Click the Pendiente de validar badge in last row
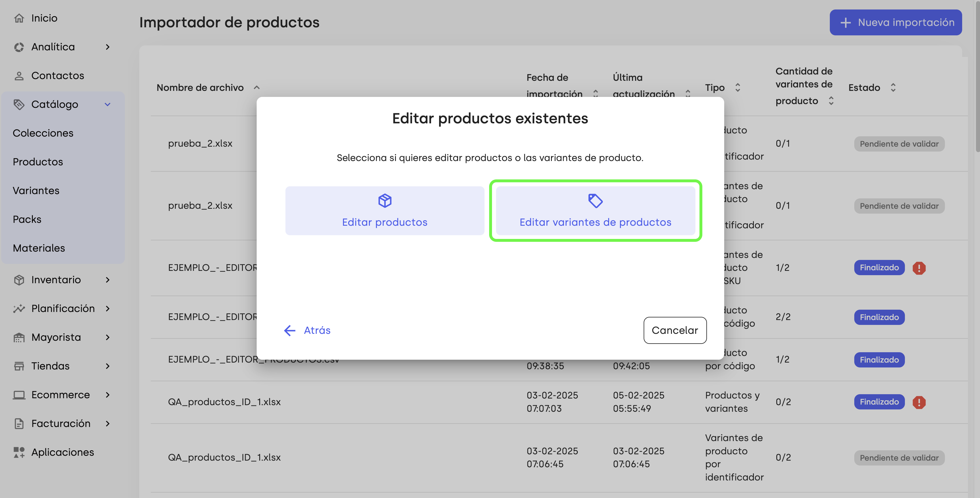This screenshot has height=498, width=980. coord(899,458)
